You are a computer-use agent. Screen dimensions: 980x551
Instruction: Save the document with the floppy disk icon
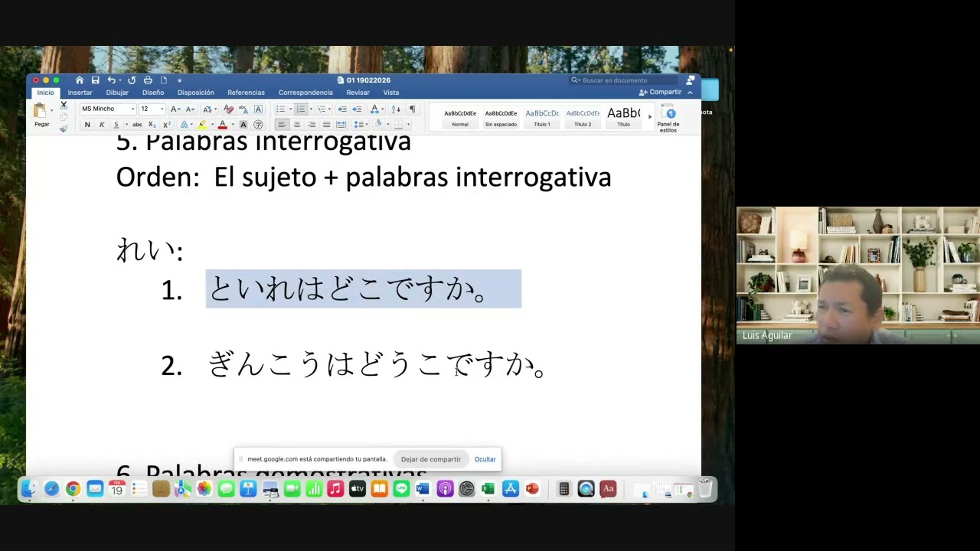[x=95, y=80]
